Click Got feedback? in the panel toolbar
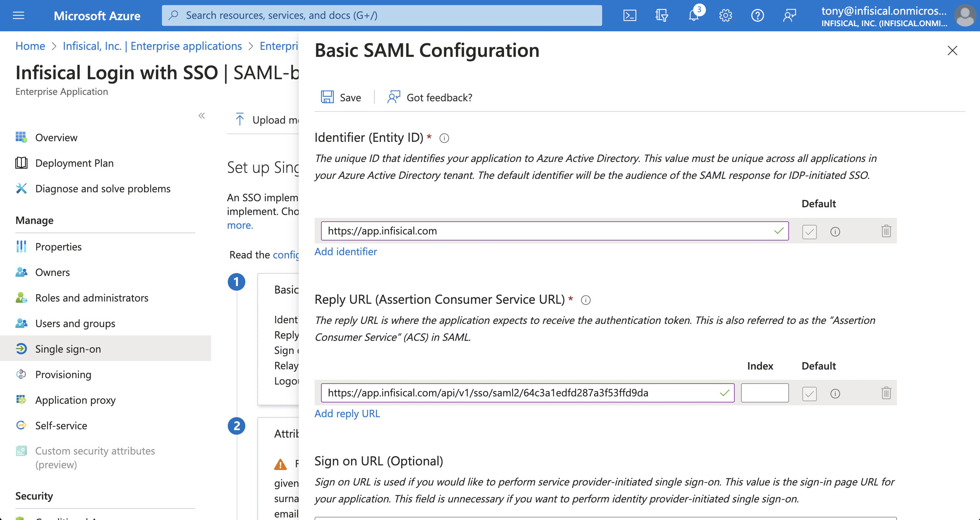 point(430,97)
